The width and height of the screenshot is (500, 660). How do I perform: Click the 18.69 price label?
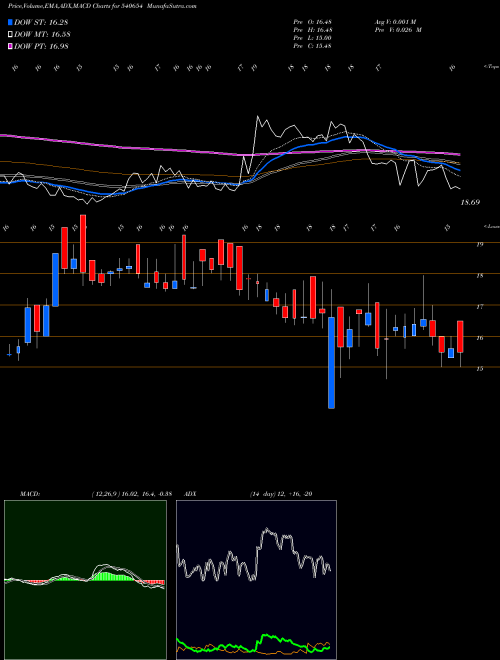click(470, 202)
